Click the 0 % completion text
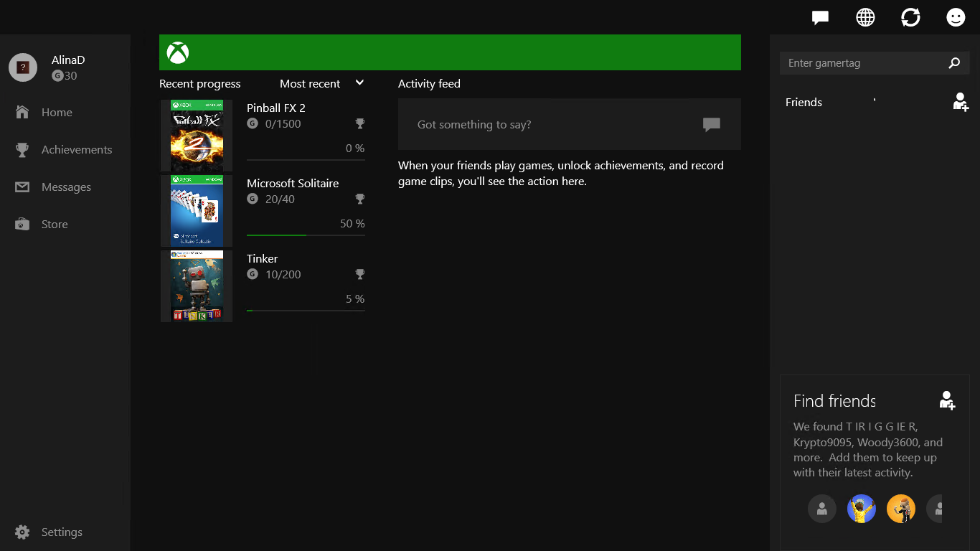The height and width of the screenshot is (551, 980). coord(355,148)
